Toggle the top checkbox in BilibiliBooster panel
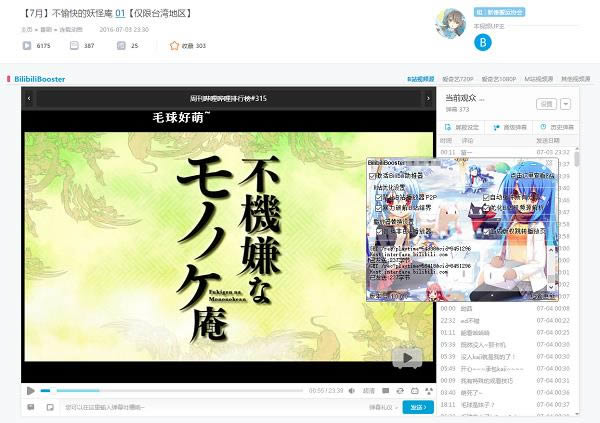The image size is (600, 423). click(x=372, y=175)
